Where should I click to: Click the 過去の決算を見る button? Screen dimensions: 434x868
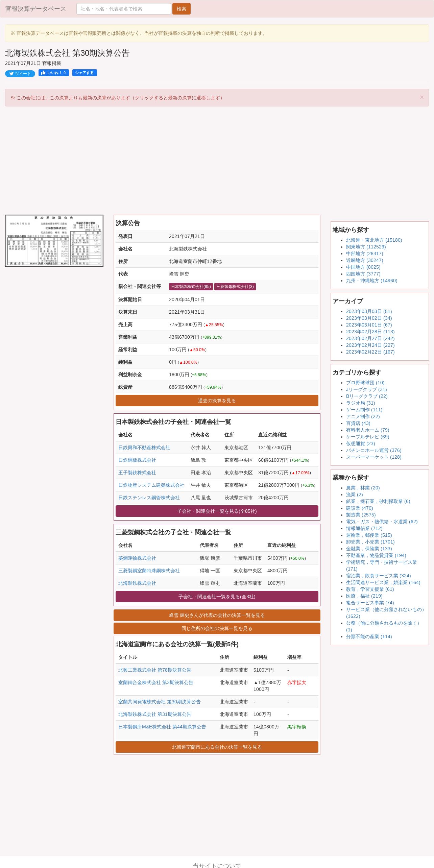pyautogui.click(x=217, y=401)
